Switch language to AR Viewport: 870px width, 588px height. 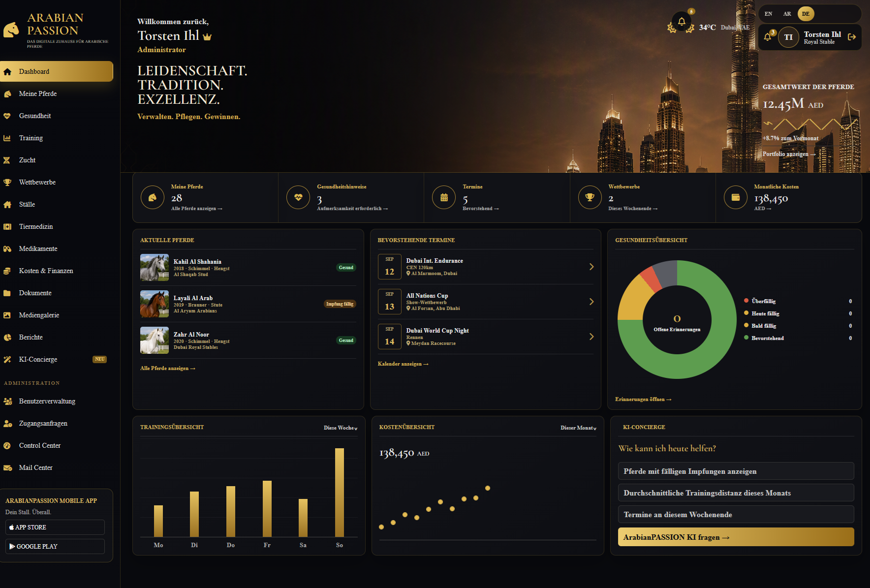(x=787, y=14)
